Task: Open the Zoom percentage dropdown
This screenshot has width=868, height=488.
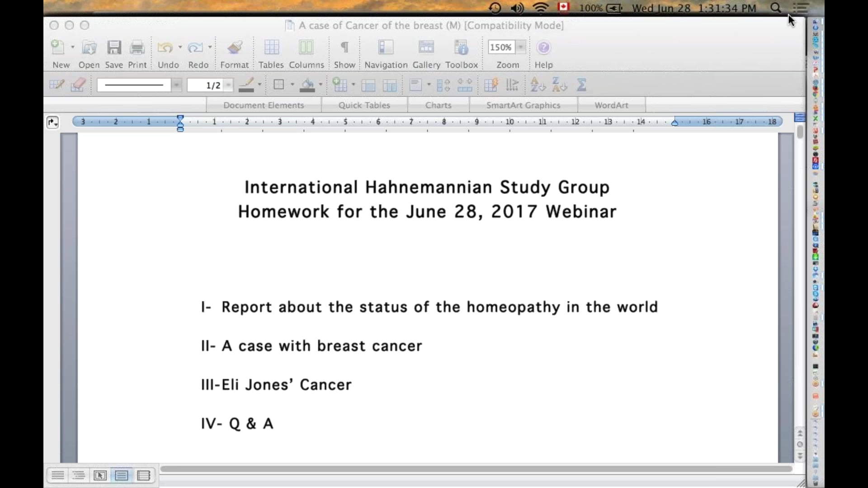Action: click(x=522, y=47)
